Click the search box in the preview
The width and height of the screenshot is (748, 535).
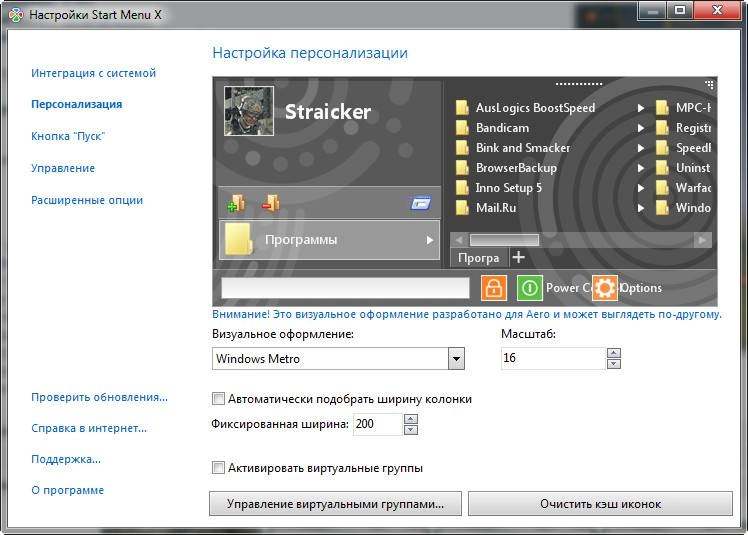click(345, 288)
